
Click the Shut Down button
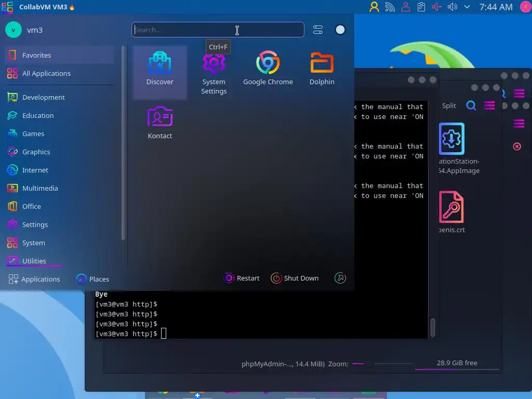[x=295, y=278]
